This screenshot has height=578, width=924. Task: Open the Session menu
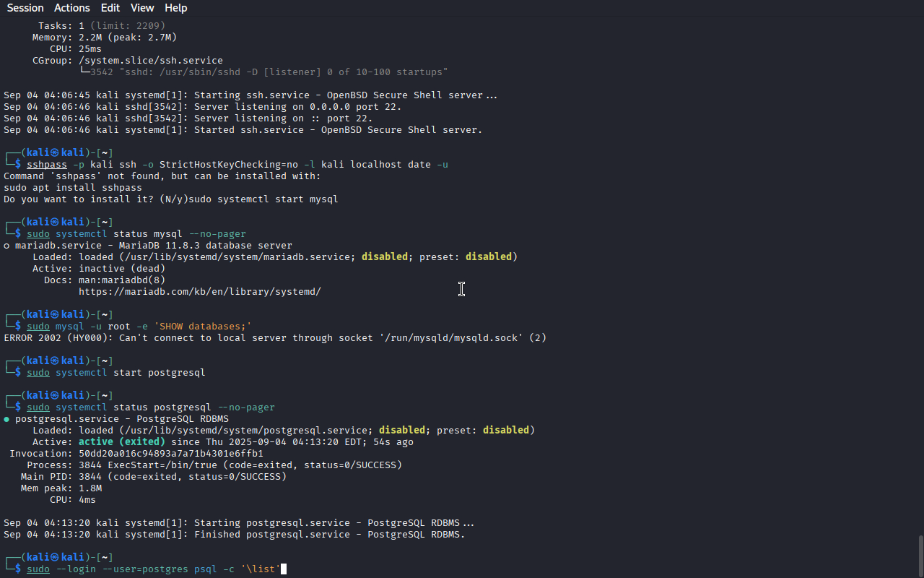25,8
